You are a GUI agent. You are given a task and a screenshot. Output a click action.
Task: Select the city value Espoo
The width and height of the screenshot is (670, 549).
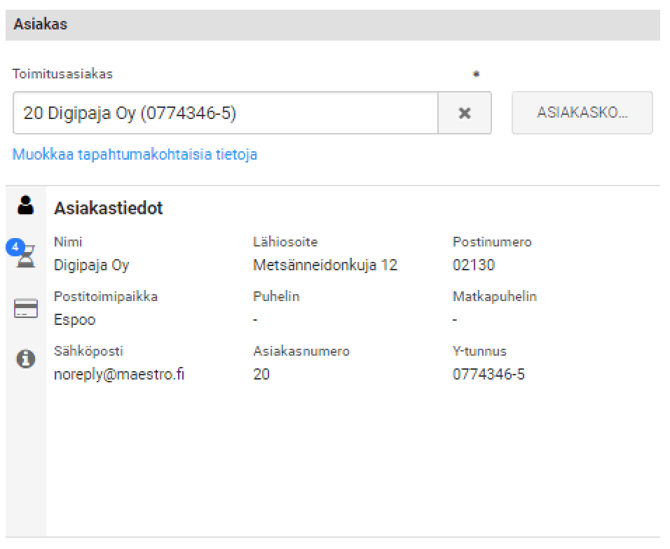pyautogui.click(x=74, y=320)
